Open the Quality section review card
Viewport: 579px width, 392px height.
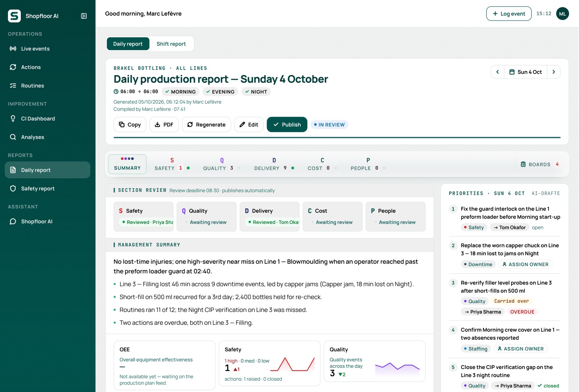[207, 217]
